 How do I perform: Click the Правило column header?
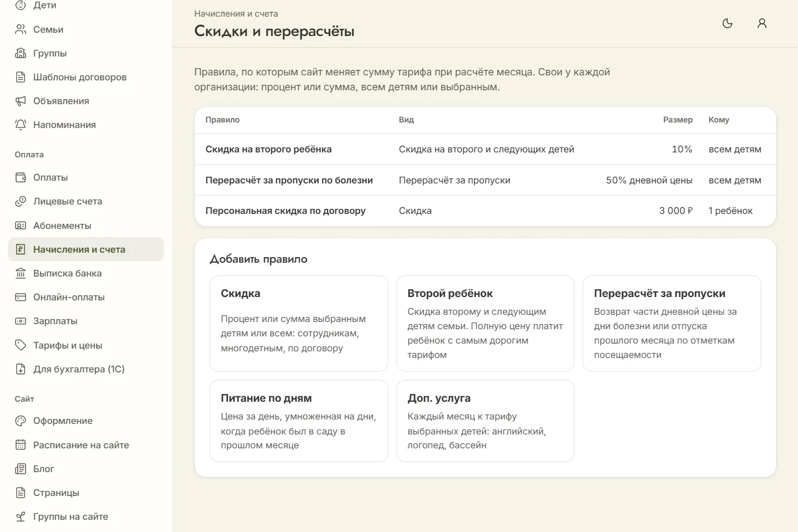click(x=222, y=120)
